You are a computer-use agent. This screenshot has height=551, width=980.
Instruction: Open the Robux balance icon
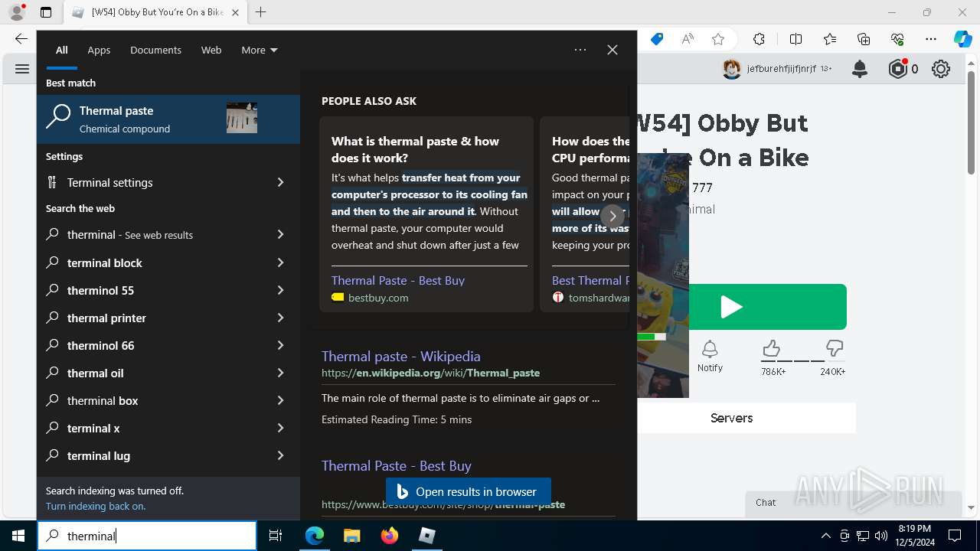[x=898, y=69]
